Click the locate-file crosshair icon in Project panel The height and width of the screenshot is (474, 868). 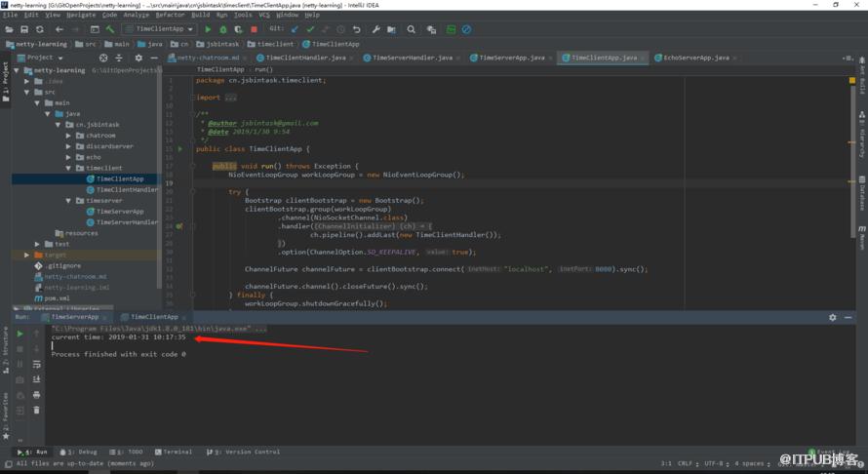(103, 58)
